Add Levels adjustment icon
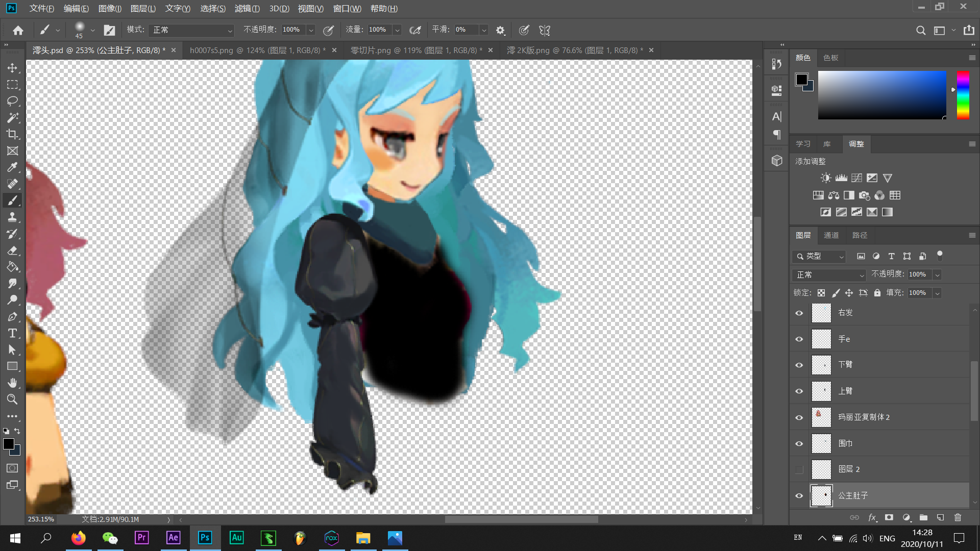The width and height of the screenshot is (980, 551). point(841,178)
